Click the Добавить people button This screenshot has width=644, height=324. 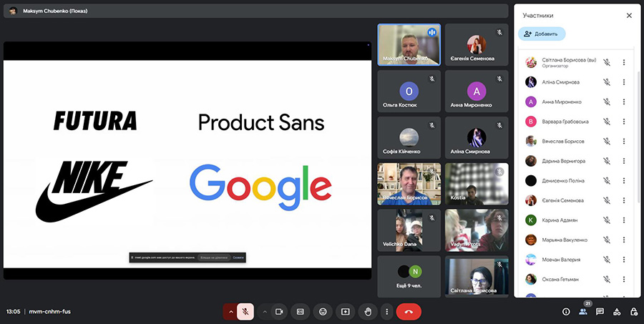pyautogui.click(x=542, y=34)
